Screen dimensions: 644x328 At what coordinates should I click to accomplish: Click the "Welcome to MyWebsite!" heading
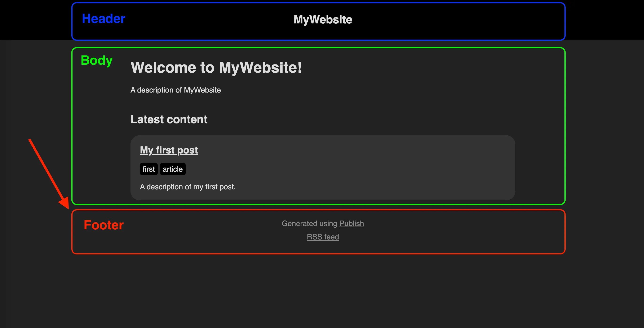[x=216, y=67]
